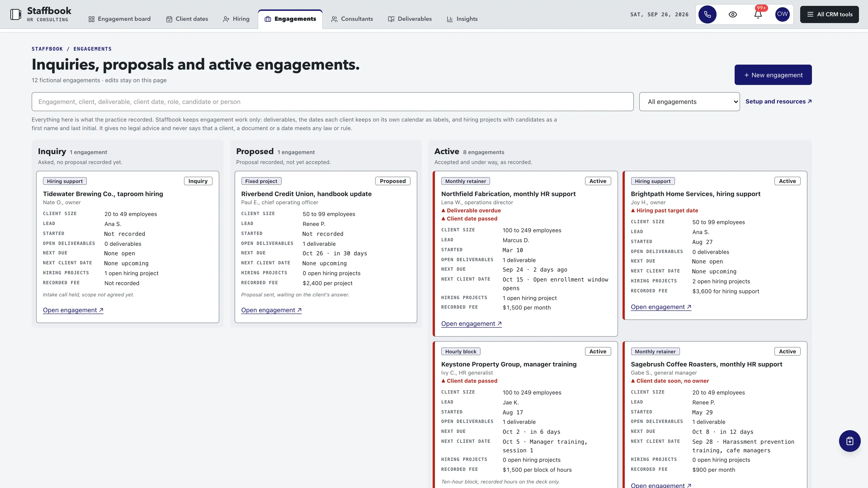Click the Monthly retainer tag on Northfield card

pos(465,181)
